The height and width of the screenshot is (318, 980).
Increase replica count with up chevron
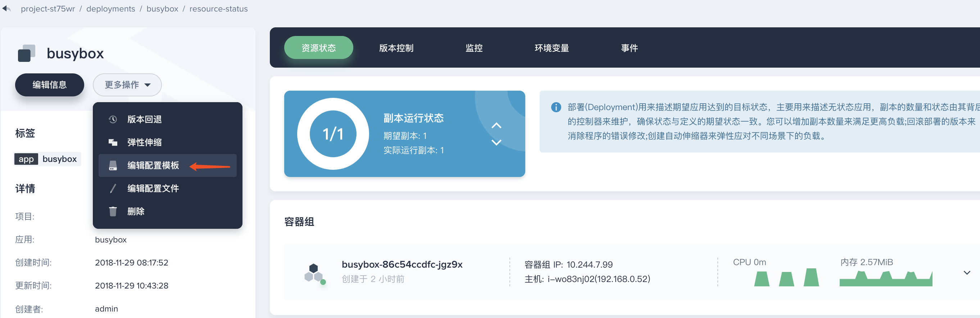coord(496,126)
